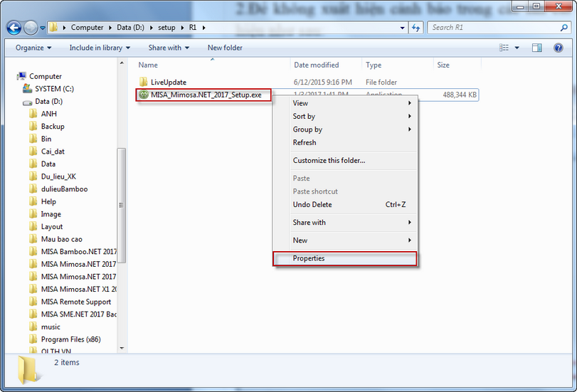577x392 pixels.
Task: Open the Backup folder in sidebar
Action: 47,126
